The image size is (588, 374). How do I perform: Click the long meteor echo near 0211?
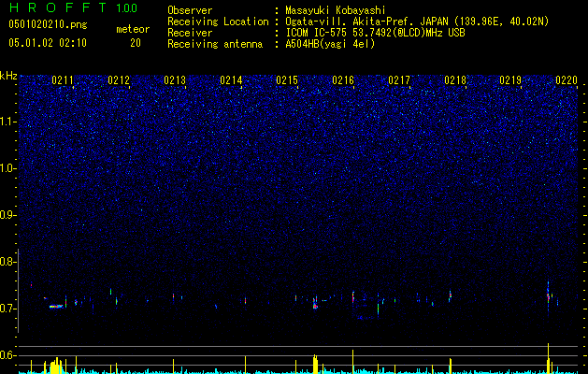tap(56, 307)
